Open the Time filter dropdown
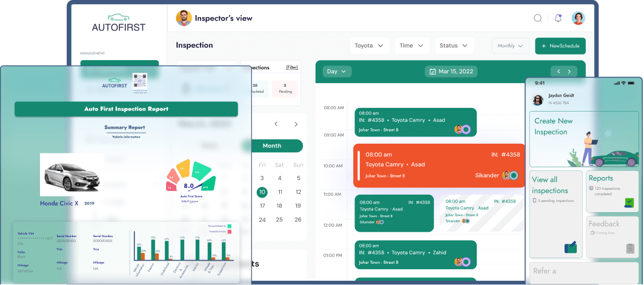 click(x=412, y=45)
